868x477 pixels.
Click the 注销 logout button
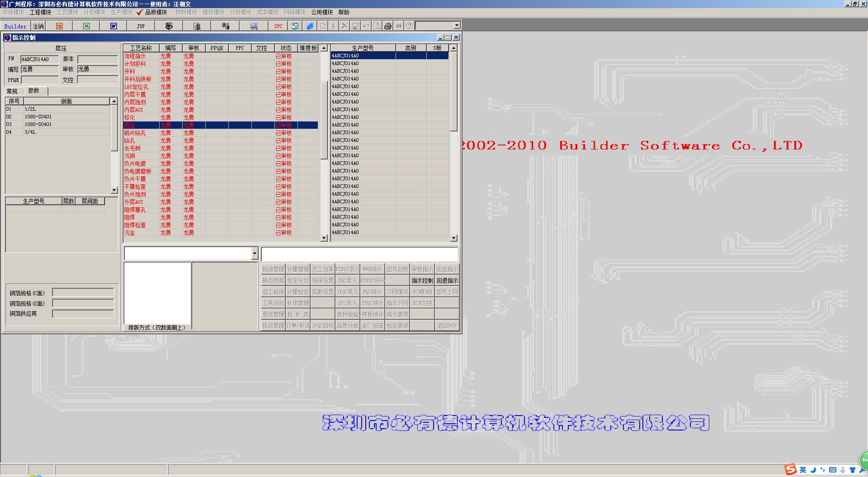38,26
